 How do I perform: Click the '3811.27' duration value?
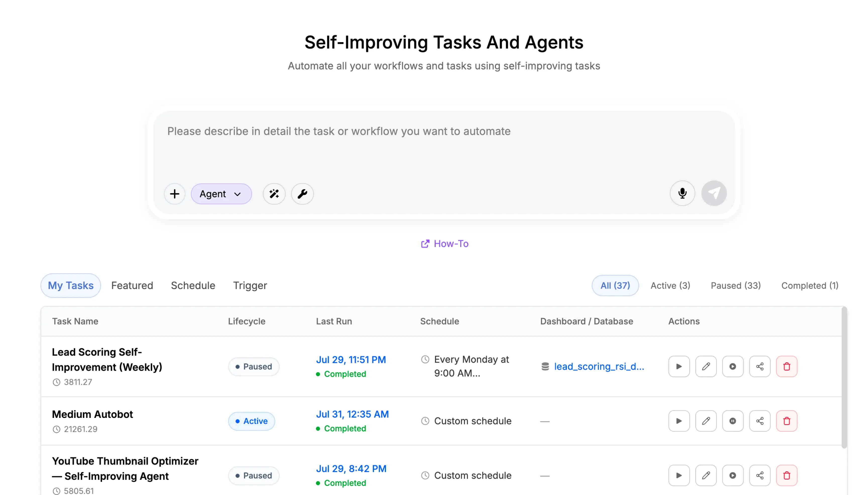pyautogui.click(x=78, y=382)
